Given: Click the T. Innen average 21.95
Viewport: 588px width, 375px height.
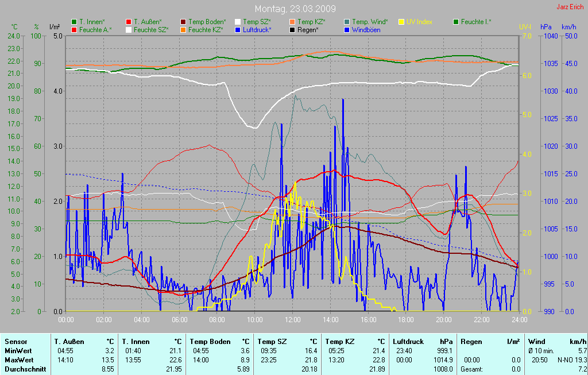Looking at the screenshot, I should tap(174, 369).
